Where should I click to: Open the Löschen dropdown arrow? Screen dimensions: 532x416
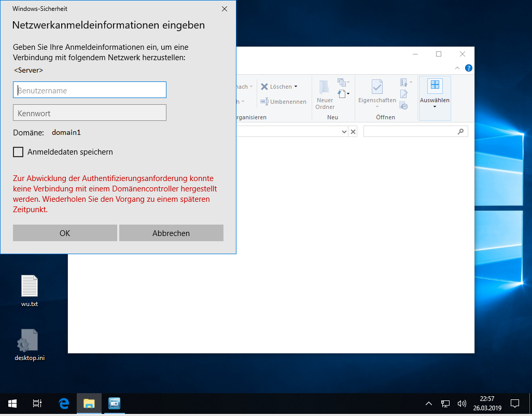click(x=296, y=87)
